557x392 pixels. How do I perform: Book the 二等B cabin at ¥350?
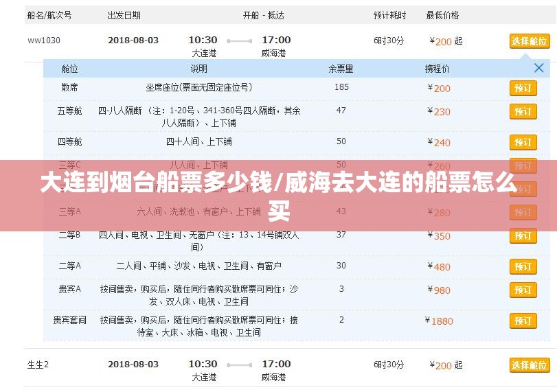click(x=523, y=235)
